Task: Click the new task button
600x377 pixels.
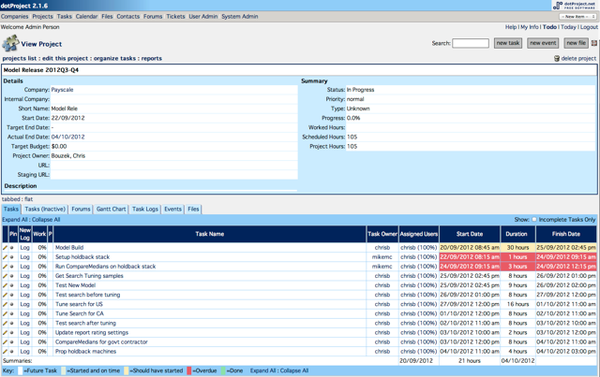Action: click(x=508, y=43)
